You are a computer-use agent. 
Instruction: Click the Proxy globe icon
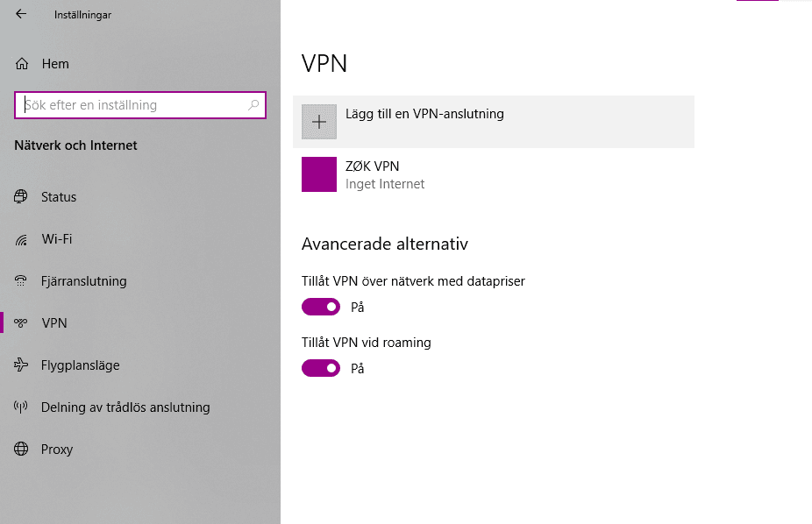coord(21,449)
